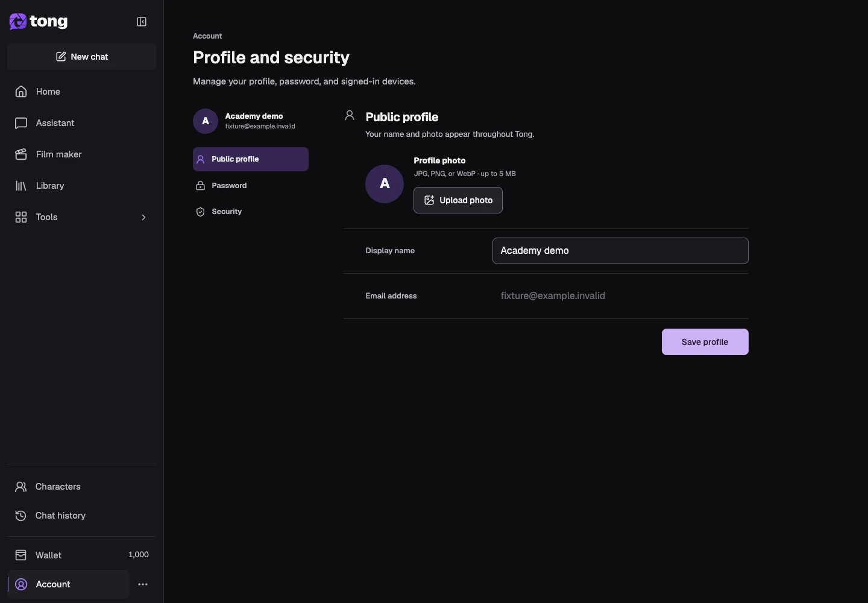Open Film maker from sidebar
This screenshot has width=868, height=603.
point(82,154)
